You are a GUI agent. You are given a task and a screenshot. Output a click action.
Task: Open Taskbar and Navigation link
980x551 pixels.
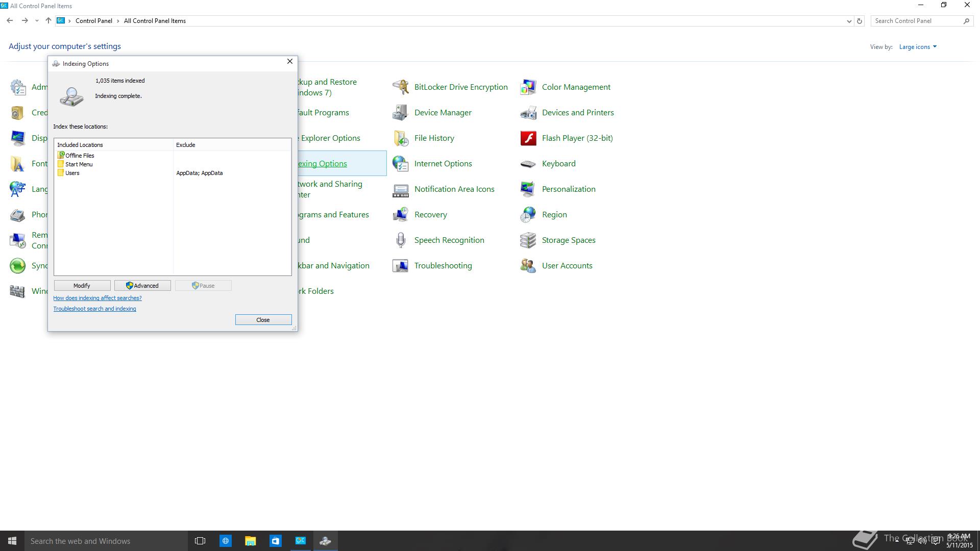click(x=334, y=266)
